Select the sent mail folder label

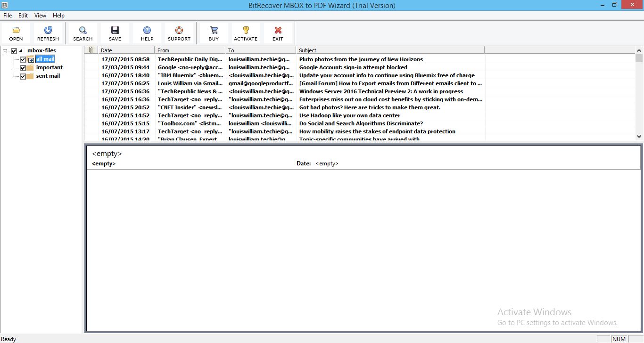(48, 76)
